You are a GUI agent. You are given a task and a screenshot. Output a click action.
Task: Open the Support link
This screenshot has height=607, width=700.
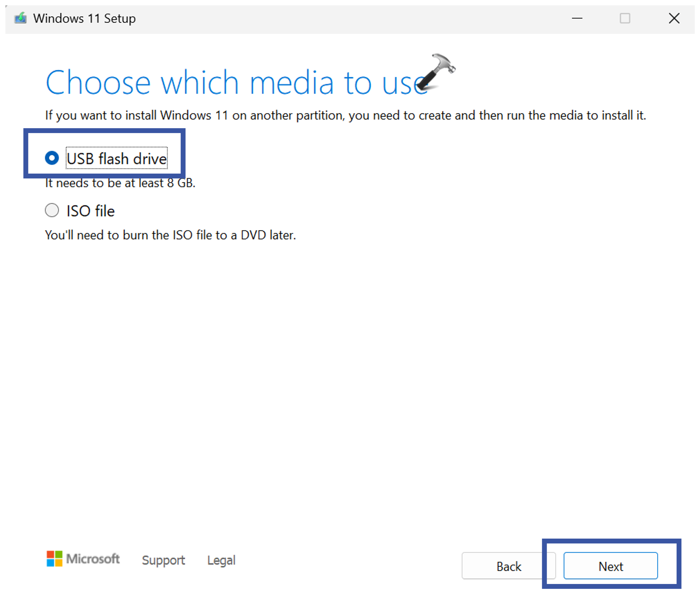point(163,560)
